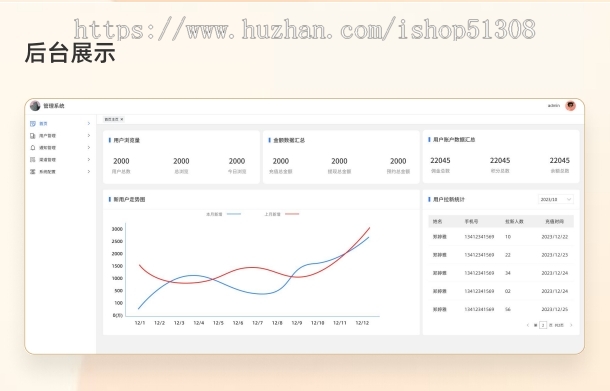This screenshot has width=610, height=391.
Task: Click the 拉新人数 column header
Action: pos(514,221)
